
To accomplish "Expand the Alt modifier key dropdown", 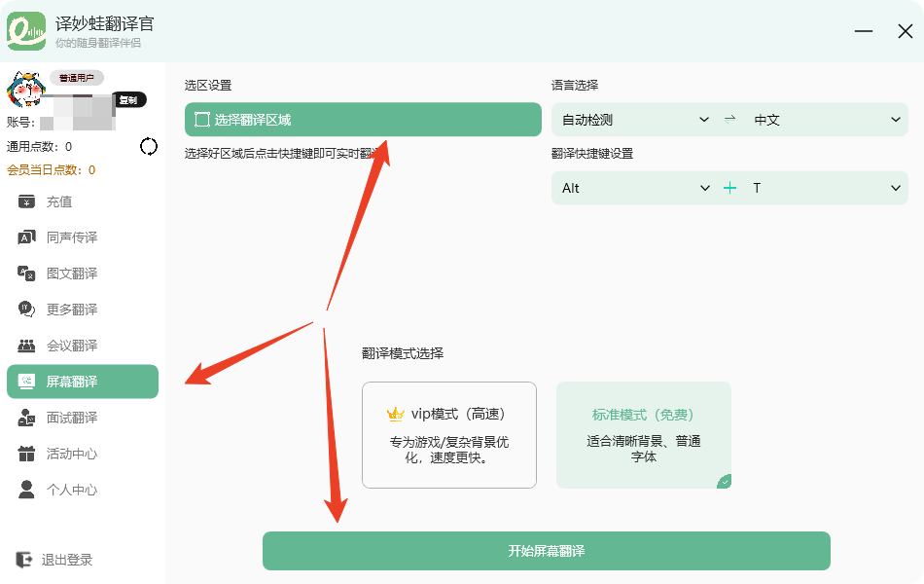I will 634,188.
